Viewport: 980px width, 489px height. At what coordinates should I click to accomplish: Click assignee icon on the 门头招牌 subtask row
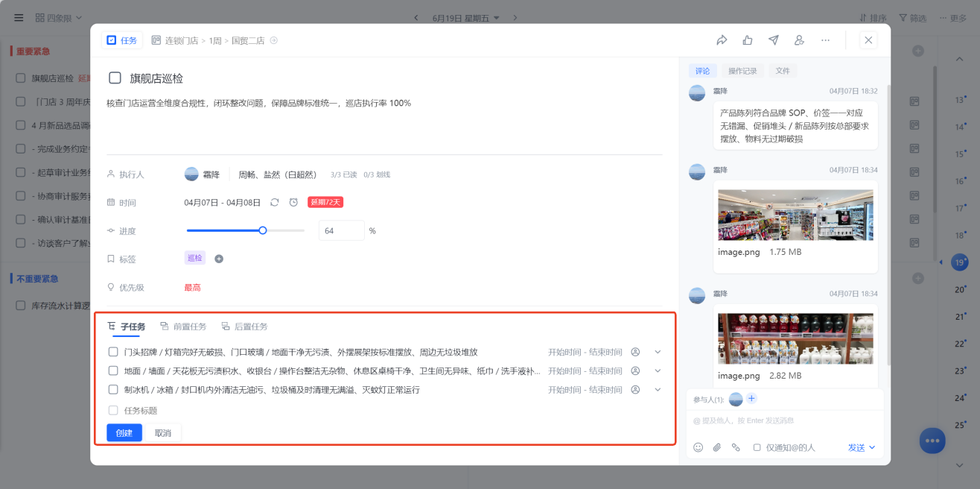635,352
